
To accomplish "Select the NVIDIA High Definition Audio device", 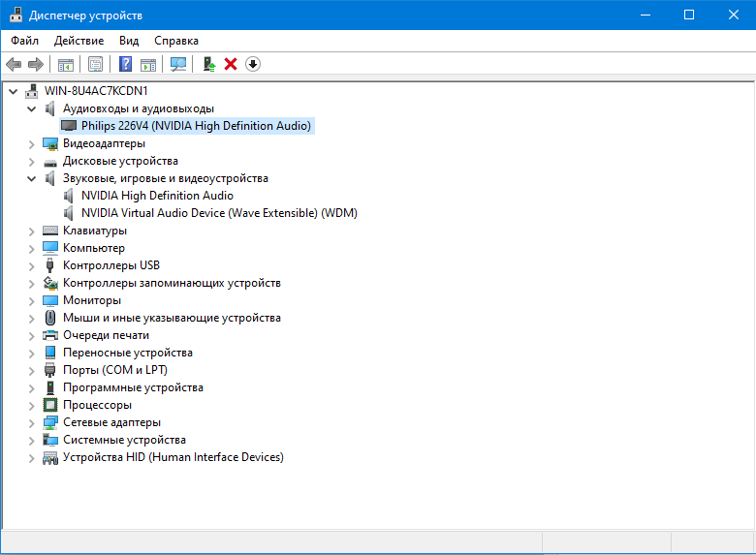I will [157, 196].
